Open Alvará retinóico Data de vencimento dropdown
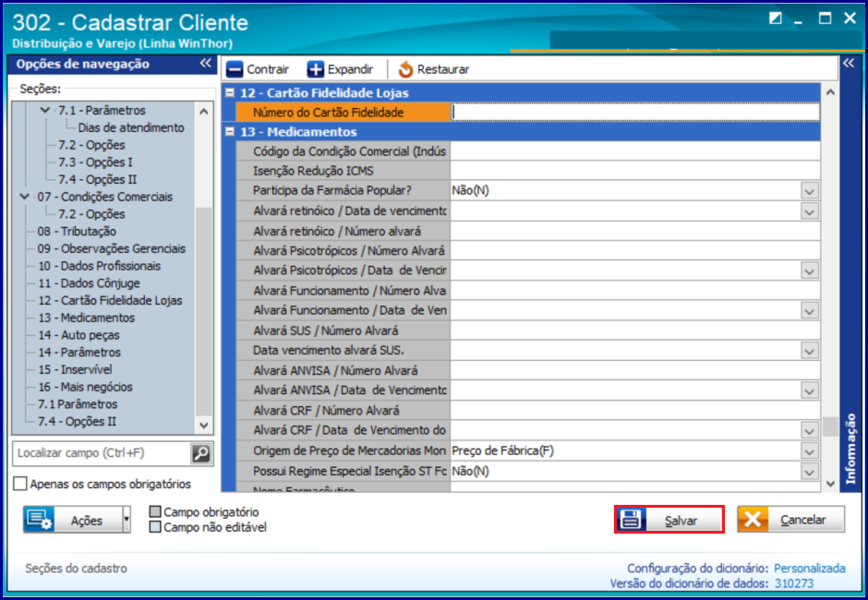 809,211
